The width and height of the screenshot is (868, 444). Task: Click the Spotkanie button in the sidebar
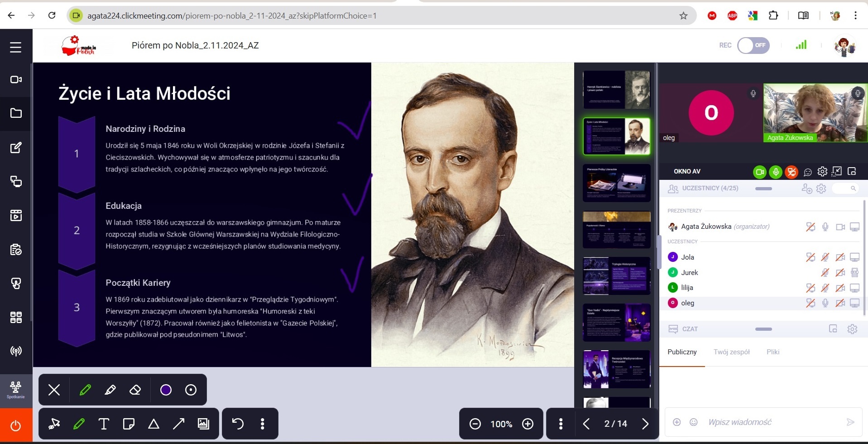[16, 391]
